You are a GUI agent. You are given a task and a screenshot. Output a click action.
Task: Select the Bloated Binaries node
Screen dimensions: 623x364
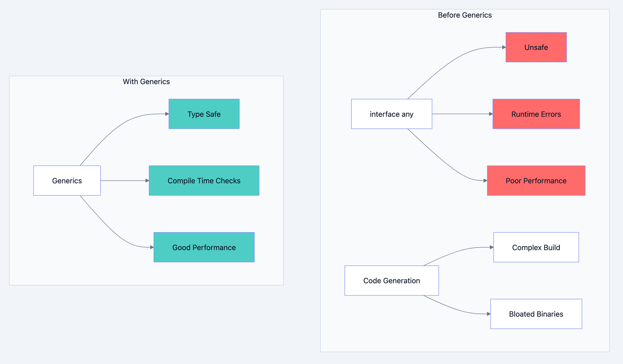[536, 314]
